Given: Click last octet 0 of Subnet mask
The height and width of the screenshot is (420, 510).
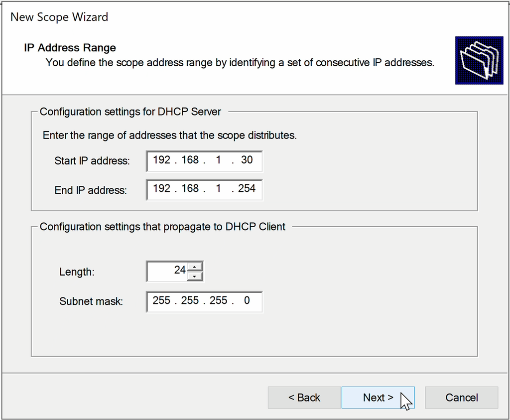Looking at the screenshot, I should (x=247, y=300).
